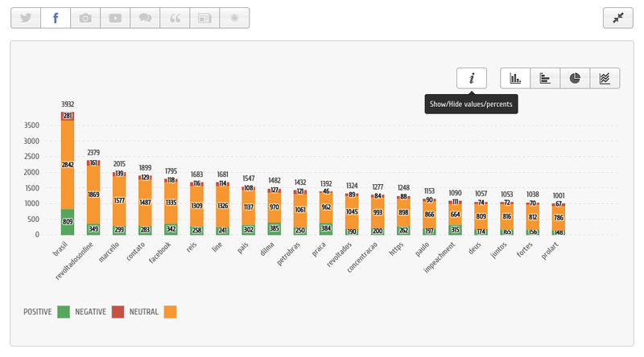Toggle the red NEGATIVE legend swatch

(x=118, y=311)
